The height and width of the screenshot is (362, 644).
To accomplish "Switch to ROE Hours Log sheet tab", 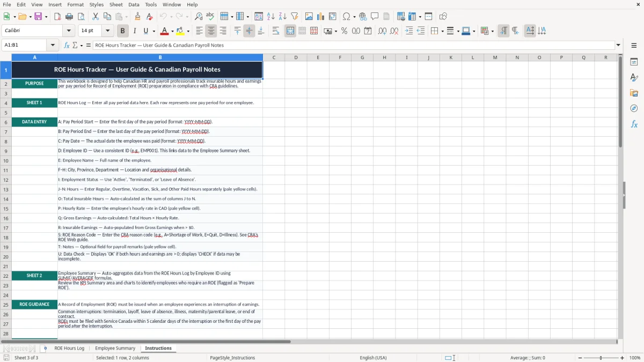I will point(69,348).
